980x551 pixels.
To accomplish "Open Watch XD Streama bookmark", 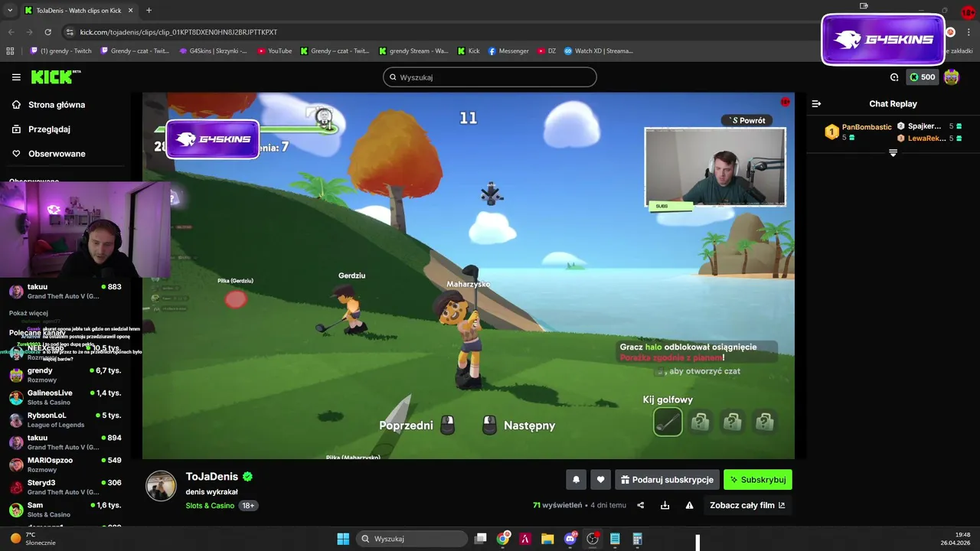I will pyautogui.click(x=599, y=51).
